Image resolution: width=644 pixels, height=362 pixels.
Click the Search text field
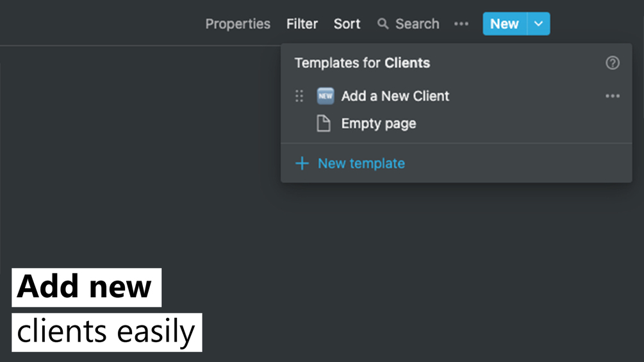click(417, 24)
